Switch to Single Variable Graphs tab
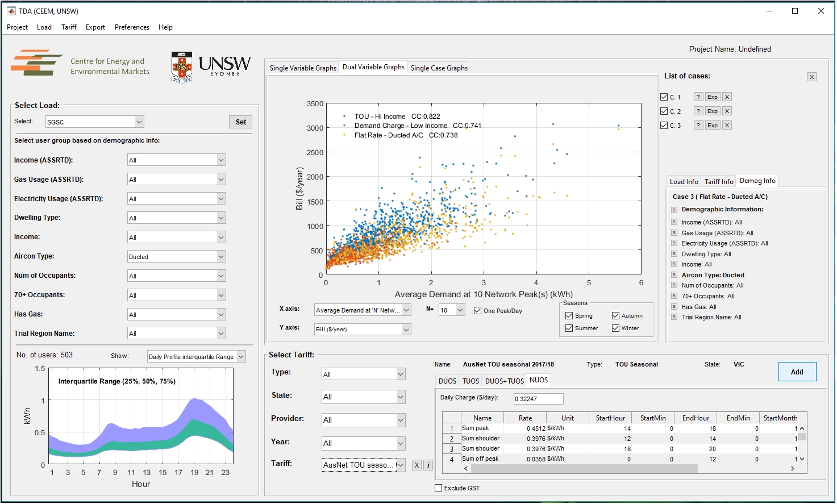837x504 pixels. [x=303, y=68]
